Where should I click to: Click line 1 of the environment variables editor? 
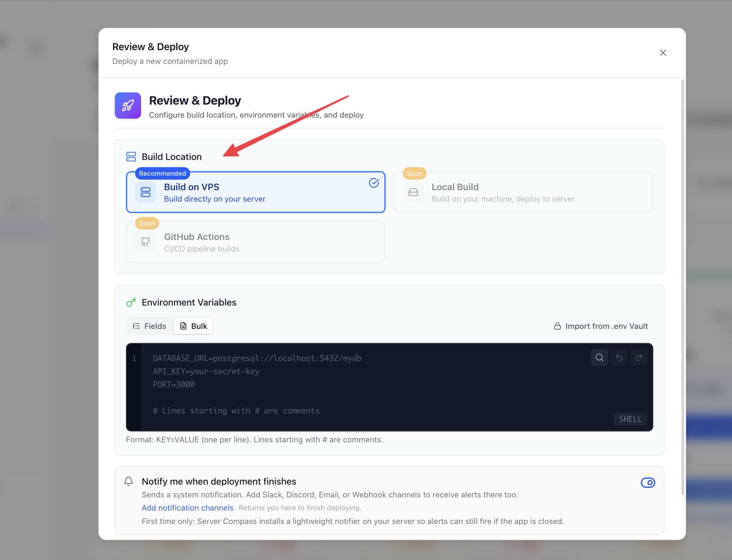coord(257,358)
